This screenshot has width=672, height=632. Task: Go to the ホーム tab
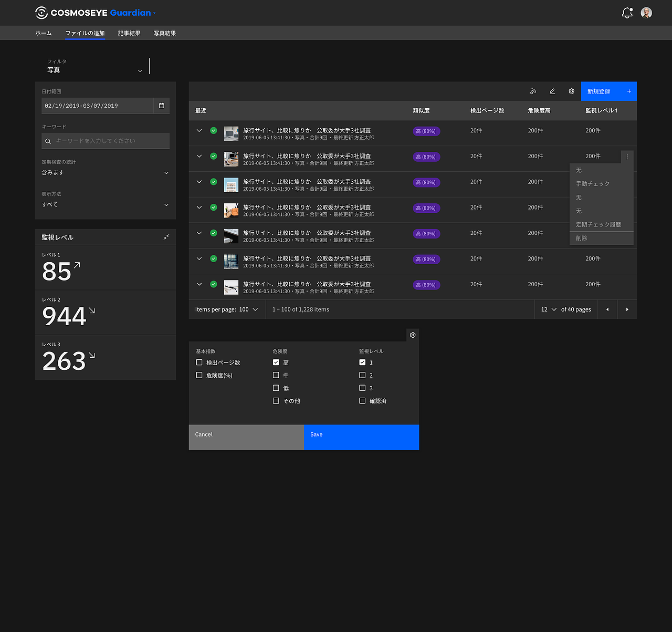point(44,33)
